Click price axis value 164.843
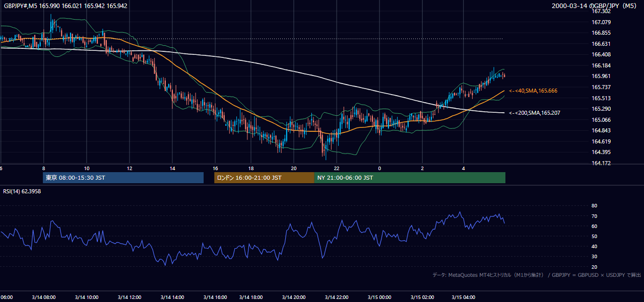Screen dimensions: 644x302 click(x=601, y=130)
